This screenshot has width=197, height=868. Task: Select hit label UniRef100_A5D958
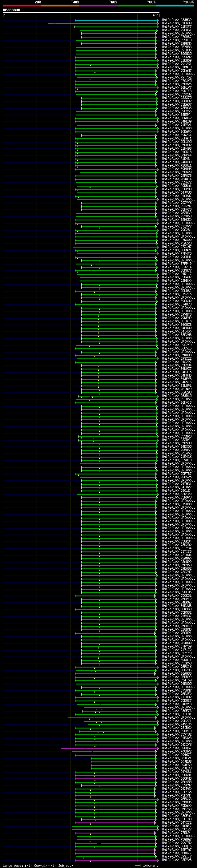[x=177, y=565]
